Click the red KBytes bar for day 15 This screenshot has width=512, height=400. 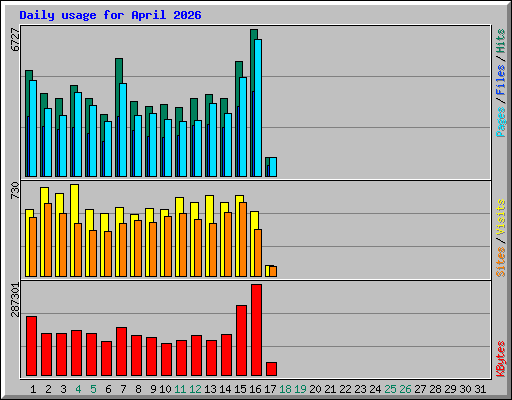tap(241, 340)
